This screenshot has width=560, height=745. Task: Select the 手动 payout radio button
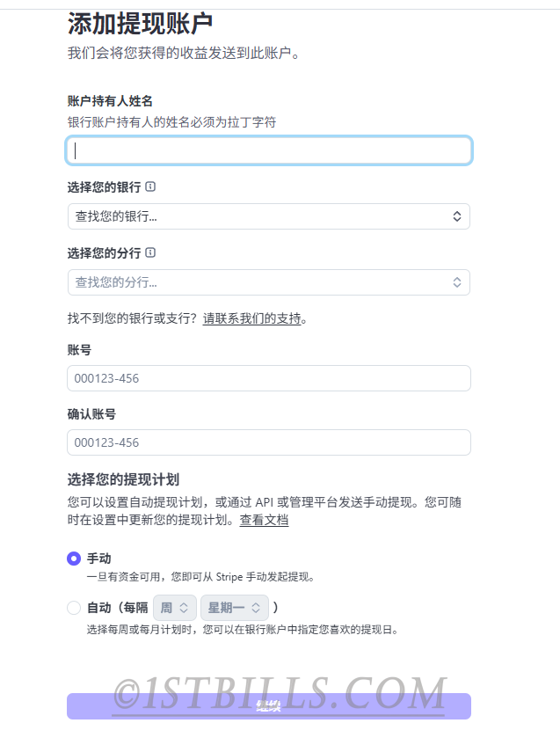[74, 559]
